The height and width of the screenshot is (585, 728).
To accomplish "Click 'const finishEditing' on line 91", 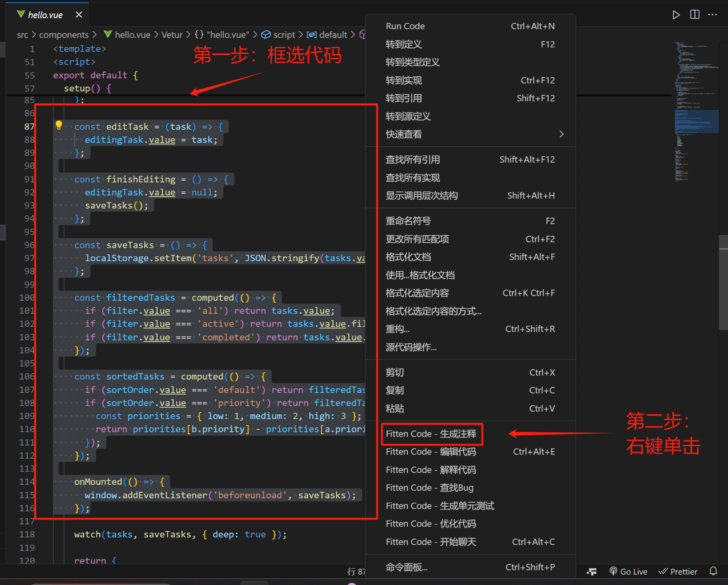I will [125, 179].
